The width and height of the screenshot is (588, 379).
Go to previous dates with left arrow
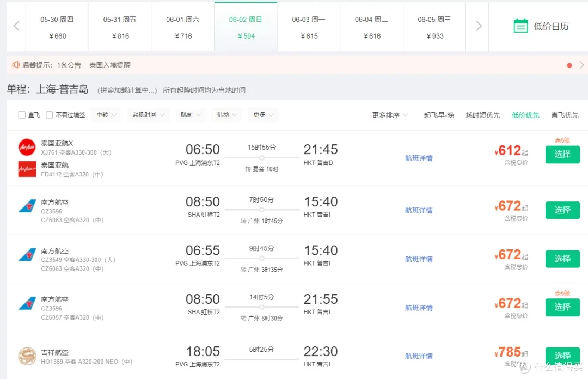(x=16, y=26)
